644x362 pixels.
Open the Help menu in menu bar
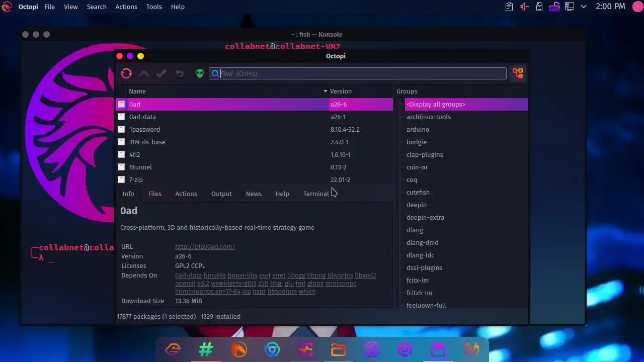pyautogui.click(x=178, y=7)
